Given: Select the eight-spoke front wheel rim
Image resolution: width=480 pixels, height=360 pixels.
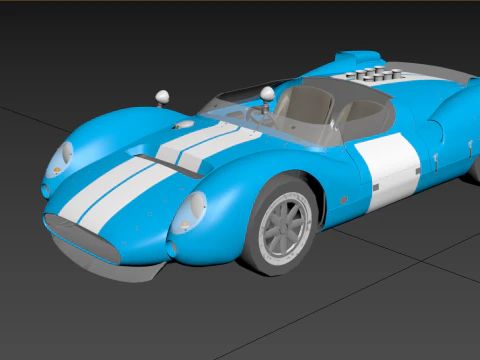Looking at the screenshot, I should click(x=286, y=229).
